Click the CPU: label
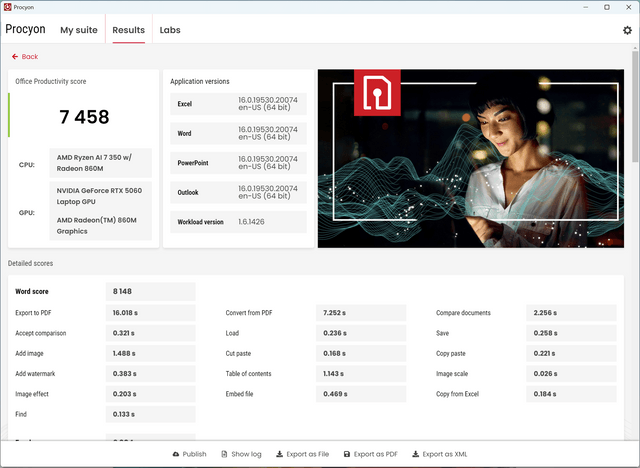Image resolution: width=640 pixels, height=468 pixels. click(27, 165)
